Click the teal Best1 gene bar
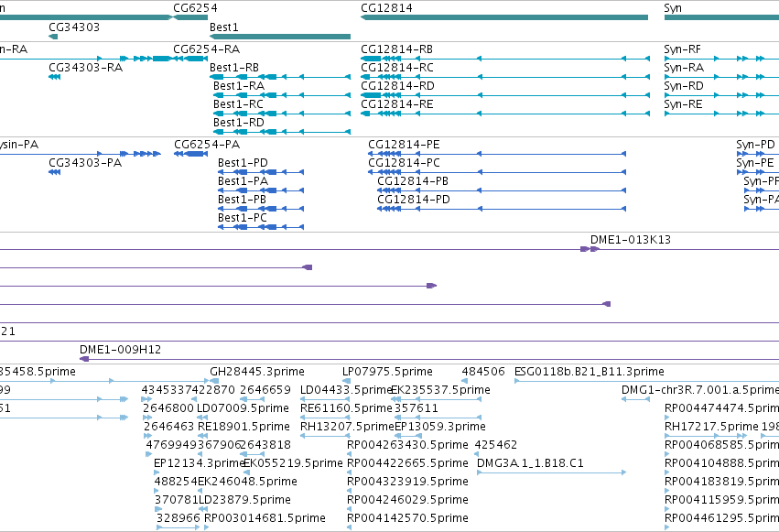The height and width of the screenshot is (532, 779). (x=280, y=37)
